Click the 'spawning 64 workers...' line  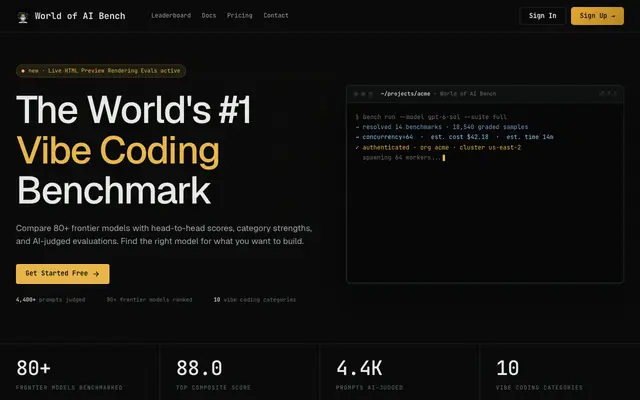(403, 158)
